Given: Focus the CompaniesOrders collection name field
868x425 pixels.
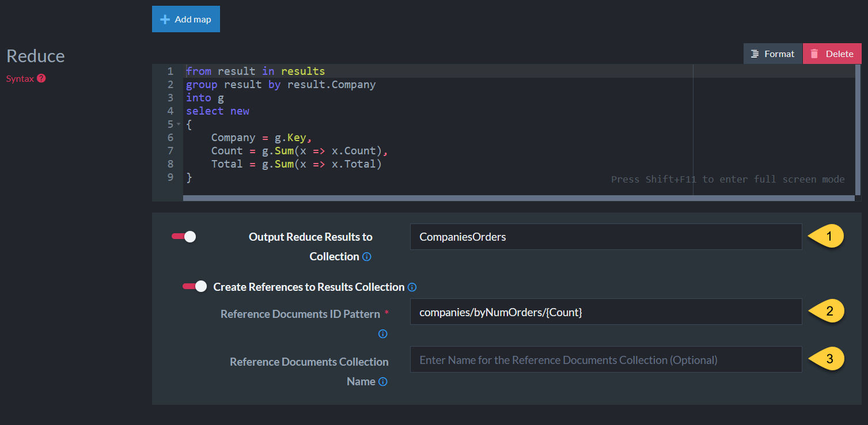Looking at the screenshot, I should coord(606,237).
